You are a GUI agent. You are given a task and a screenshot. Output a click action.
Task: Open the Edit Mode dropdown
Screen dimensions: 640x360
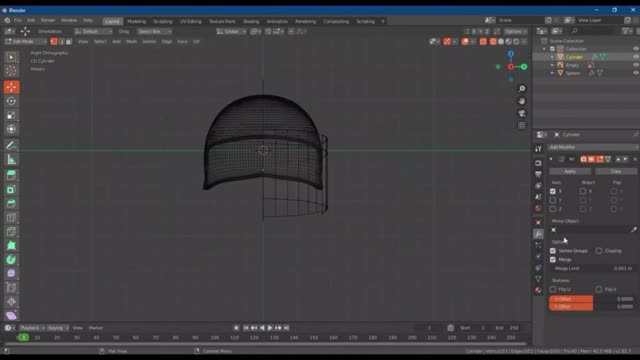point(26,42)
